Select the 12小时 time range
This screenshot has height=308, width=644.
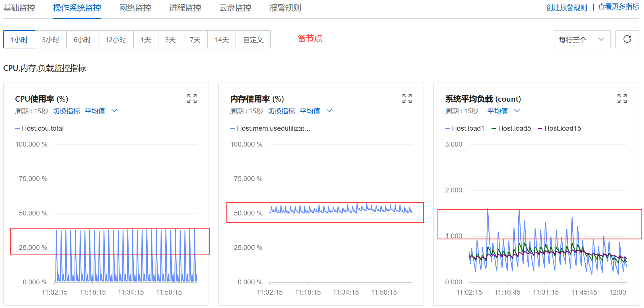116,39
